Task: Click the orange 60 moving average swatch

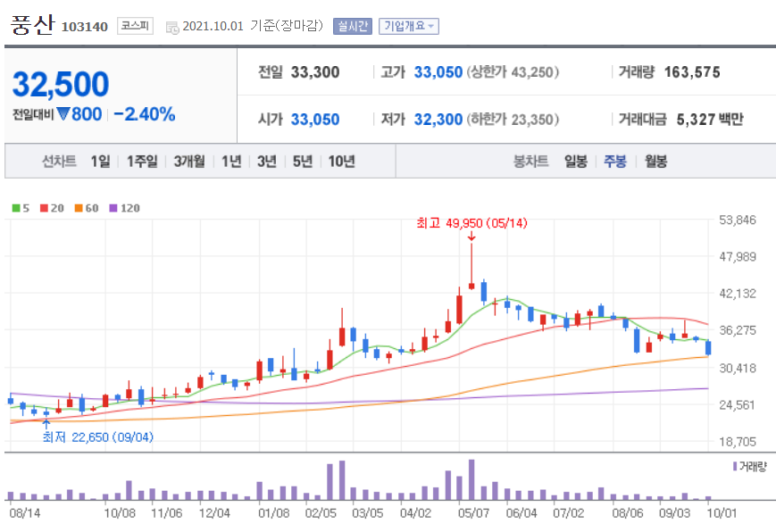Action: pyautogui.click(x=79, y=208)
